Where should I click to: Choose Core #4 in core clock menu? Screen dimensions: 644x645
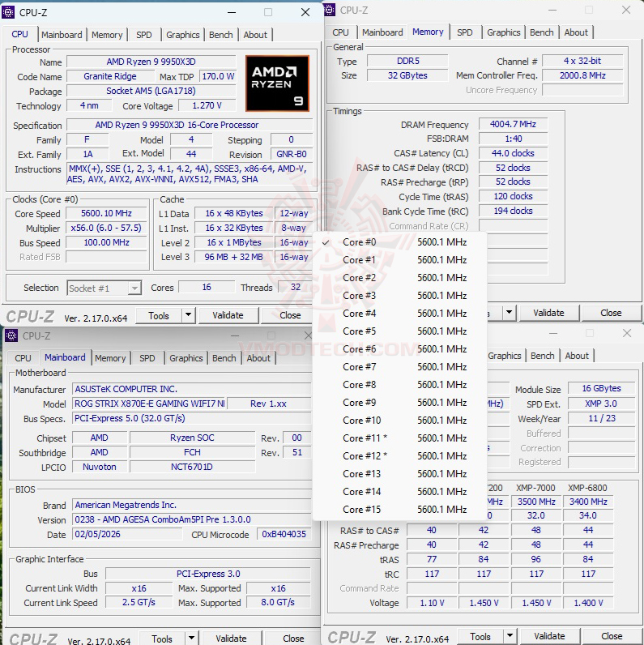pyautogui.click(x=399, y=314)
